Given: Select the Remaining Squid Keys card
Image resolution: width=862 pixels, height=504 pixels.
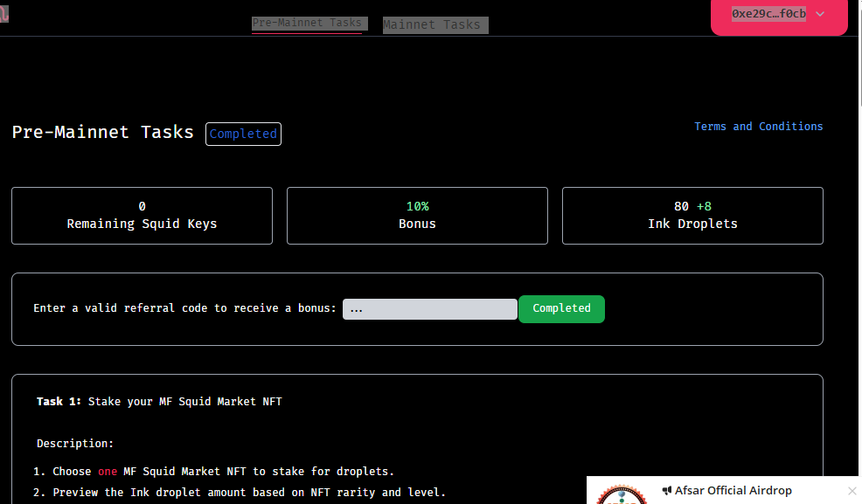Looking at the screenshot, I should pos(142,216).
